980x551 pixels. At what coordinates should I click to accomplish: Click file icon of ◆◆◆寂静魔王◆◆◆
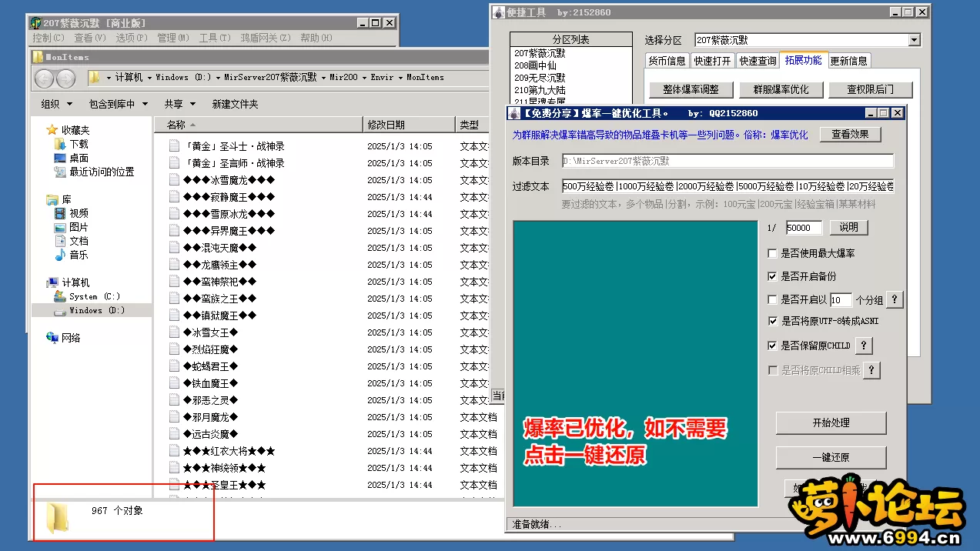pyautogui.click(x=175, y=197)
